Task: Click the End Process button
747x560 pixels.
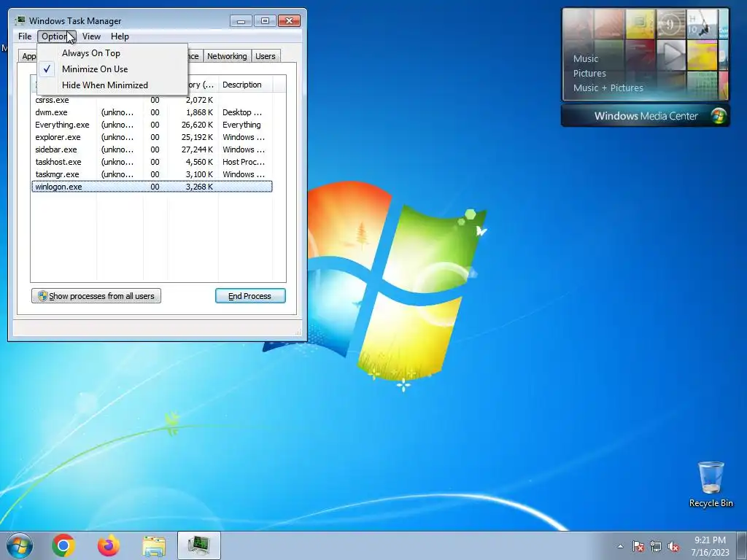Action: [x=250, y=296]
